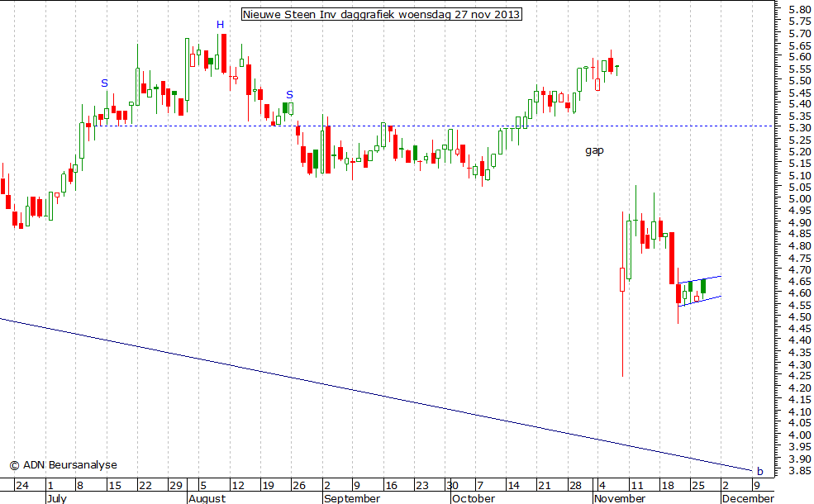The image size is (814, 504).
Task: Click the 'gap' annotation label
Action: tap(594, 150)
